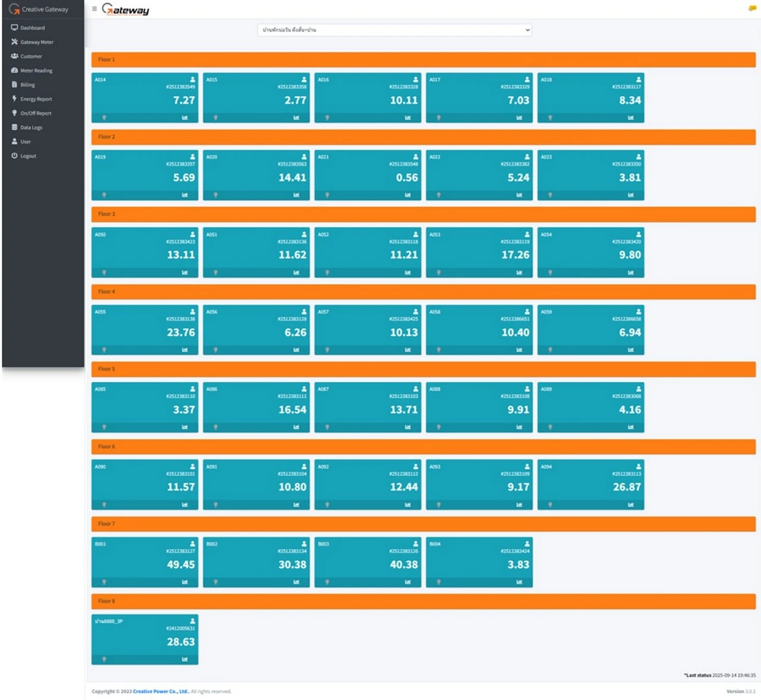Collapse the Floor 5 orange header
Image resolution: width=761 pixels, height=700 pixels.
point(423,369)
